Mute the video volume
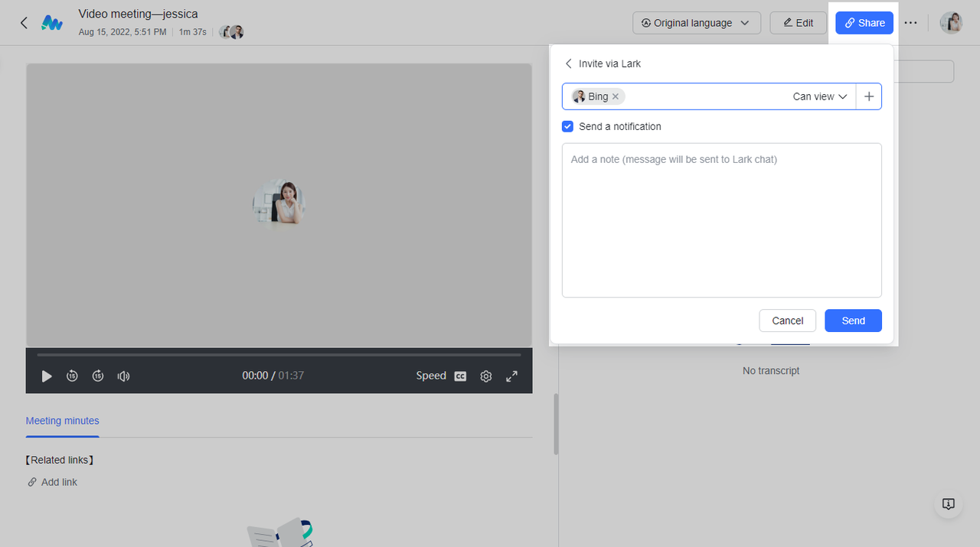The image size is (980, 547). [x=123, y=376]
